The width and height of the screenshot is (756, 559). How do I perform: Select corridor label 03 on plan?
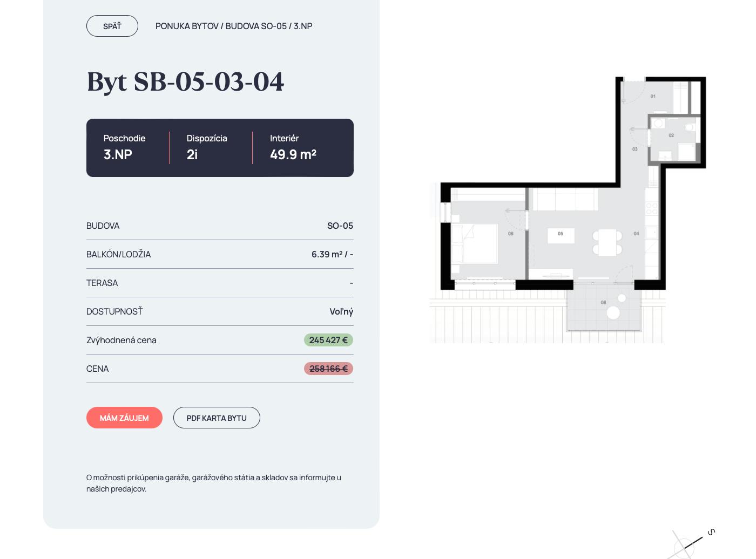[635, 149]
